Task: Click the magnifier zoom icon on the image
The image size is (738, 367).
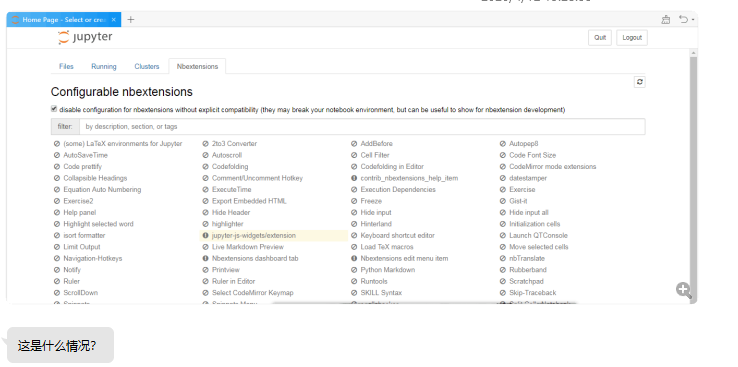Action: tap(684, 290)
